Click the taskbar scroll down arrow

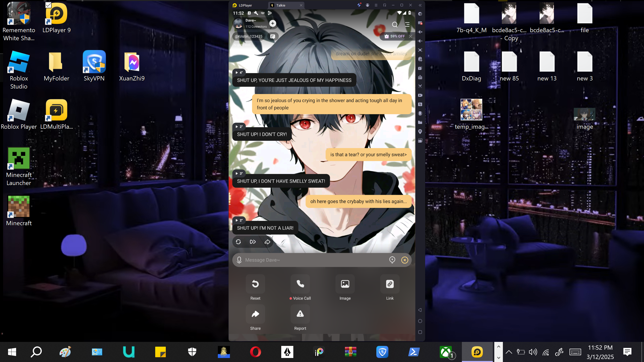click(499, 357)
